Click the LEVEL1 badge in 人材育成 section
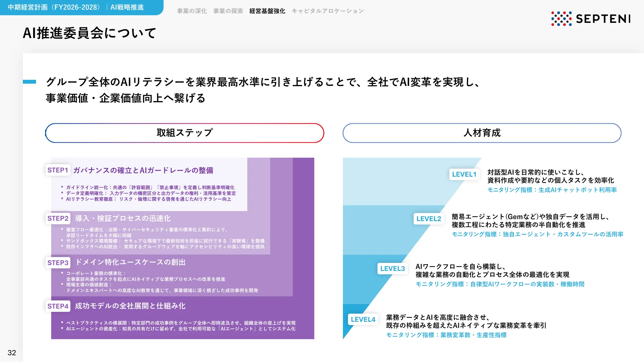644x362 pixels. point(464,175)
